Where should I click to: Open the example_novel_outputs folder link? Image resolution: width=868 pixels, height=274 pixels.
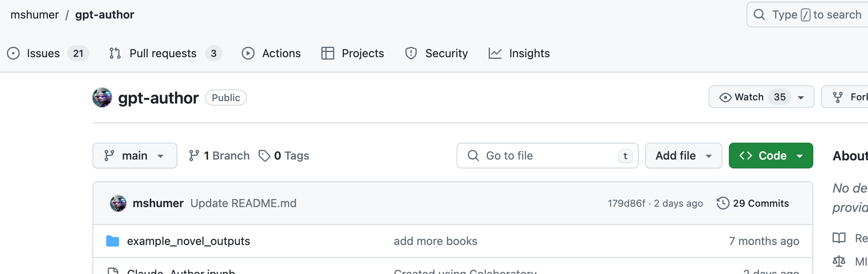point(188,241)
